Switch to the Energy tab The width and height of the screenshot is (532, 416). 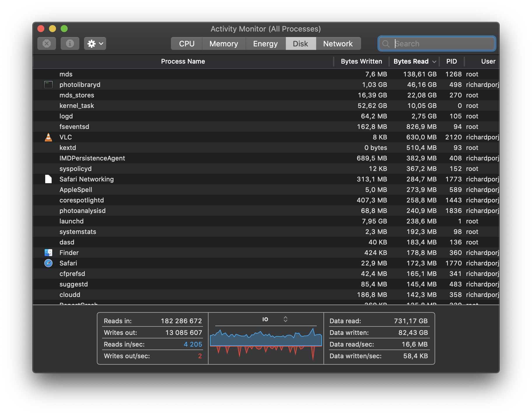tap(265, 43)
